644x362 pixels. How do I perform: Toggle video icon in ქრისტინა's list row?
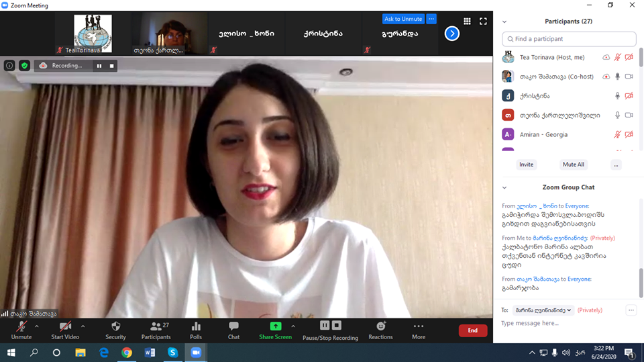pos(629,96)
